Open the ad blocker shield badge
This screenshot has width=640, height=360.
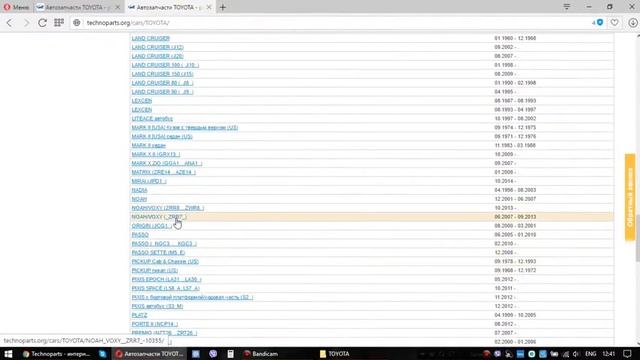[598, 23]
